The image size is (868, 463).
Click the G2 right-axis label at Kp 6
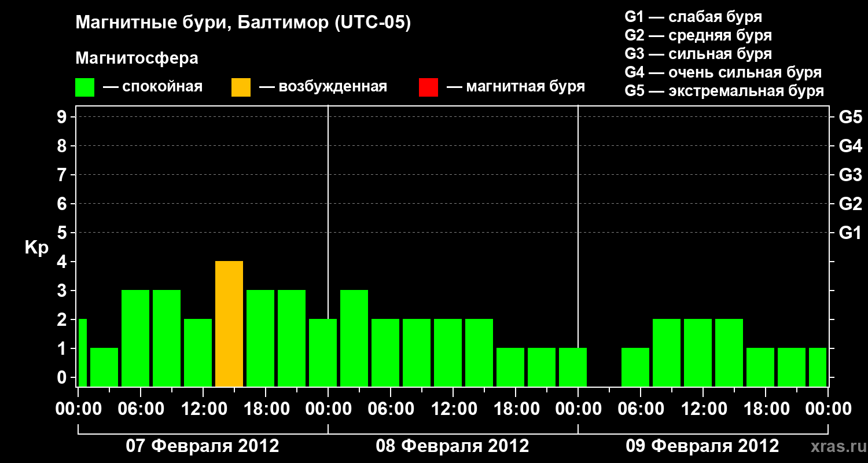pyautogui.click(x=851, y=204)
